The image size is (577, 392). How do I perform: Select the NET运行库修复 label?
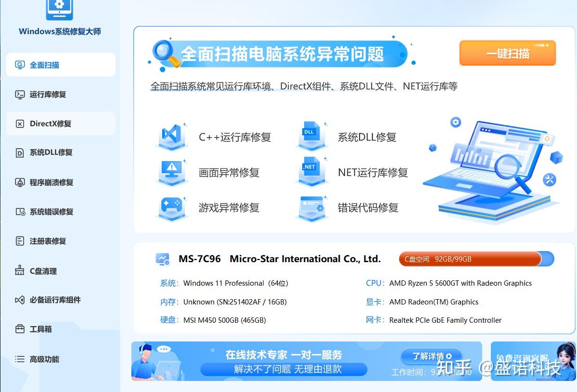coord(373,173)
